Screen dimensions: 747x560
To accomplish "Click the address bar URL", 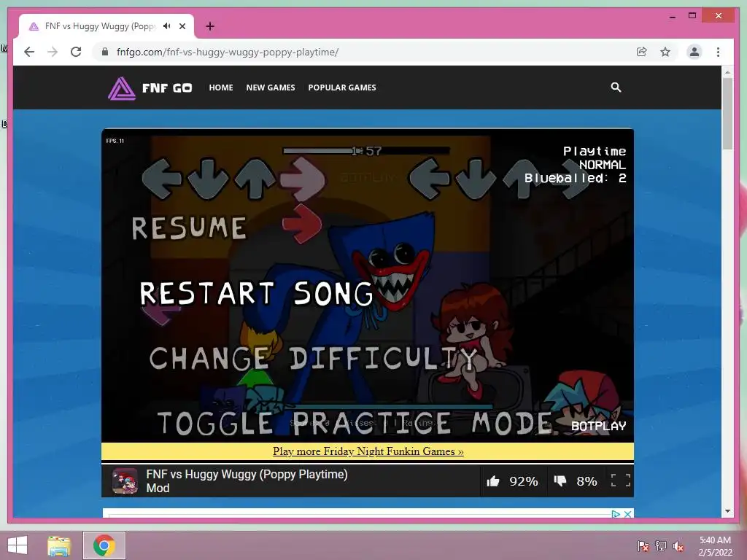I will coord(228,52).
